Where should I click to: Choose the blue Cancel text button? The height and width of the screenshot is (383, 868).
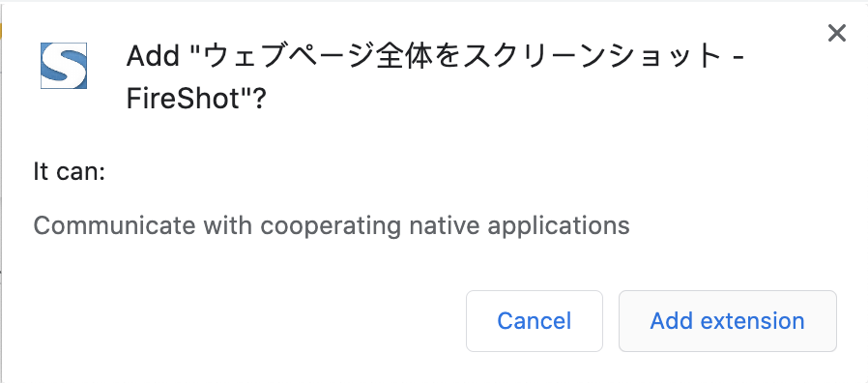tap(535, 321)
